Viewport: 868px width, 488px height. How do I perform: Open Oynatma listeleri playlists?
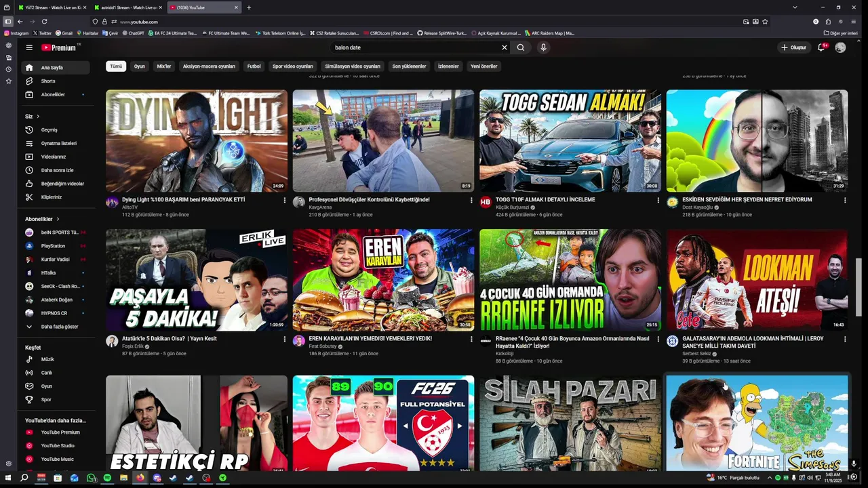click(56, 143)
